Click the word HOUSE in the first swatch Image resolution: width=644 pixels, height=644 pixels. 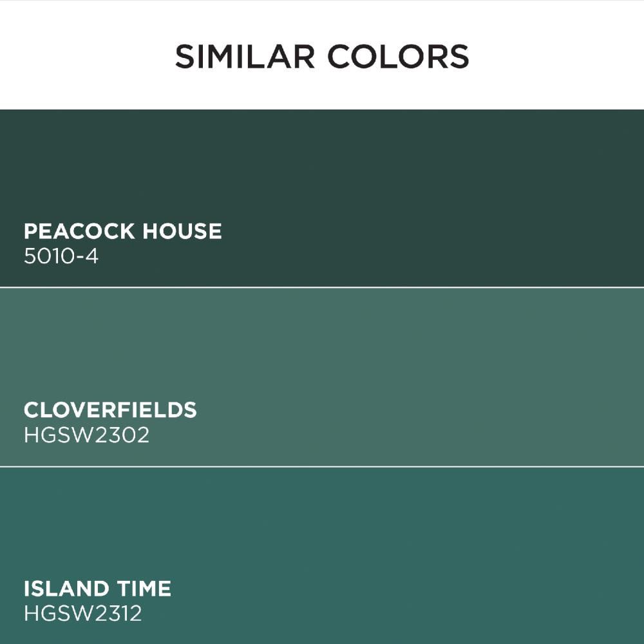coord(182,231)
